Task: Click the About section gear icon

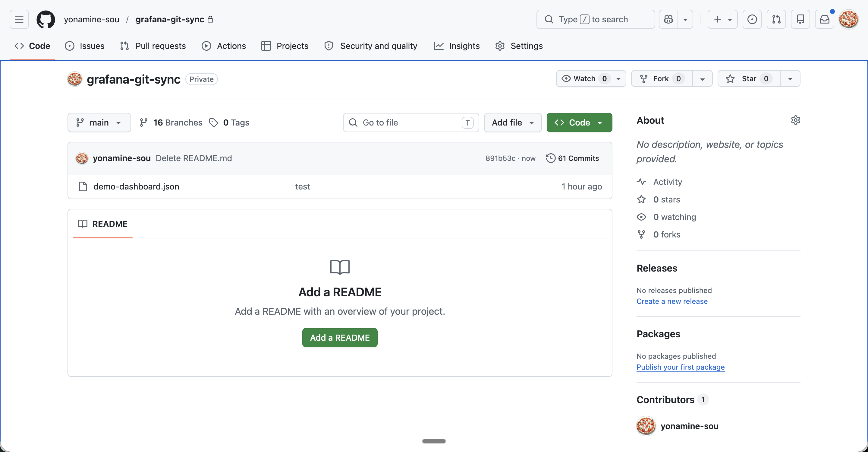Action: point(795,120)
